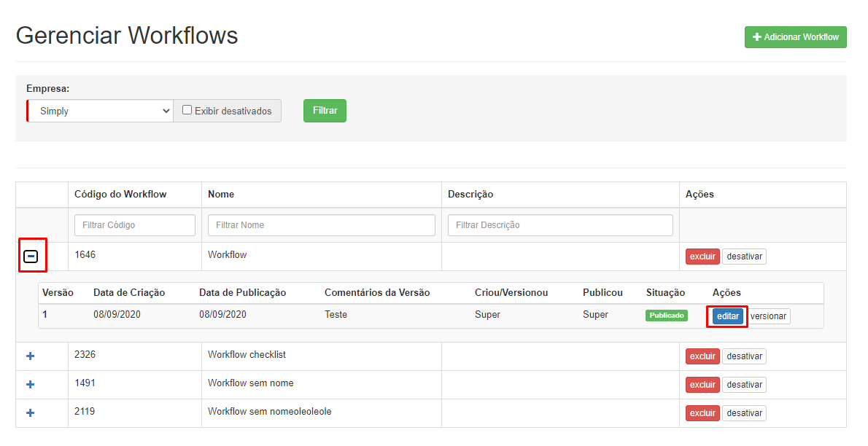Click excluir for Workflow checklist
868x446 pixels.
[x=702, y=356]
